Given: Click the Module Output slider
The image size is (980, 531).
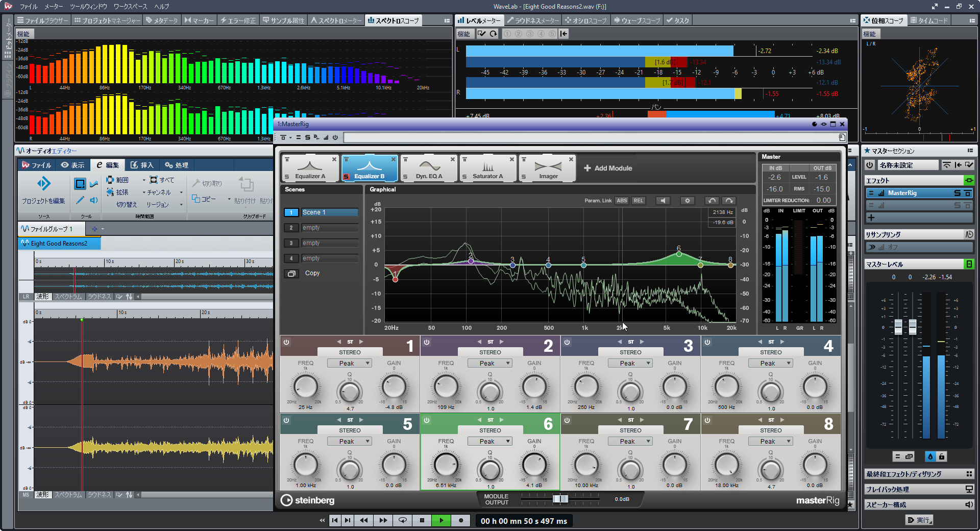Looking at the screenshot, I should point(560,499).
